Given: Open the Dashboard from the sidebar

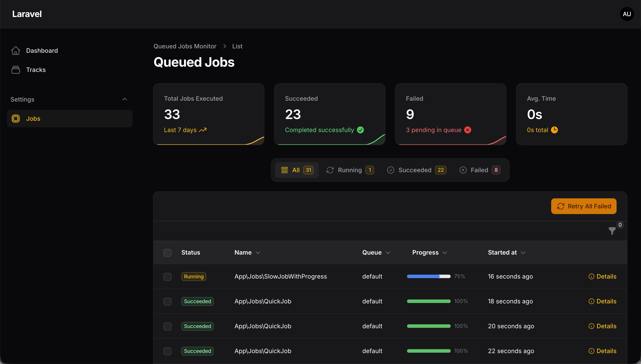Looking at the screenshot, I should pyautogui.click(x=42, y=51).
